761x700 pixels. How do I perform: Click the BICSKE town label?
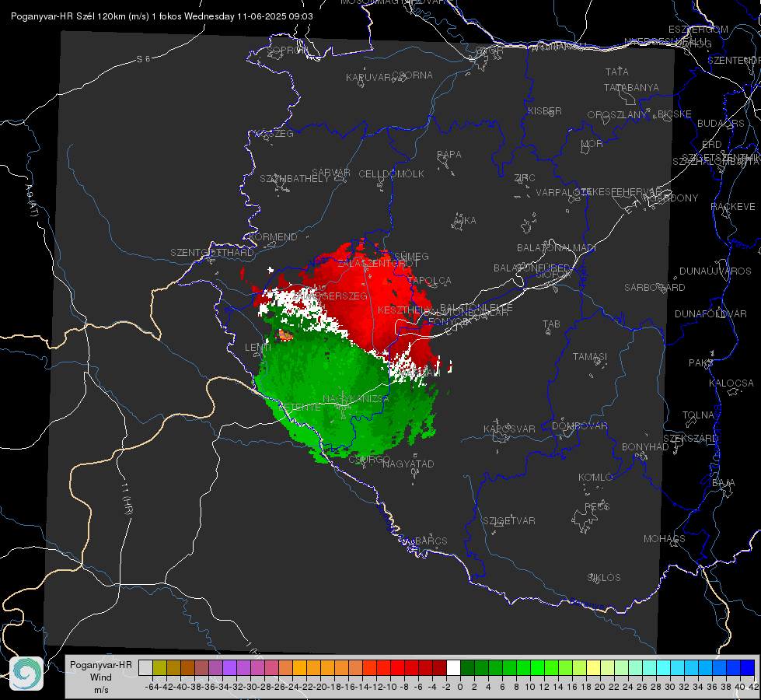tap(675, 114)
